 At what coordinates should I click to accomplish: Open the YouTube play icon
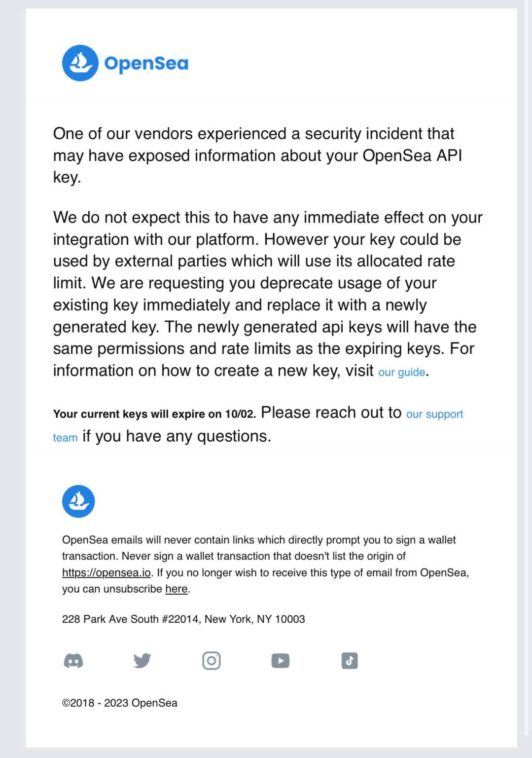click(281, 661)
